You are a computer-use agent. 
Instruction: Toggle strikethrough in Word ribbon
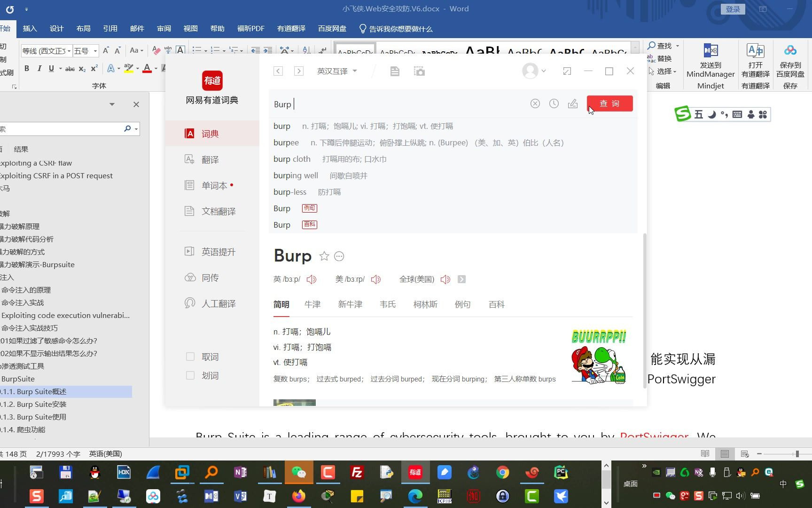coord(70,69)
